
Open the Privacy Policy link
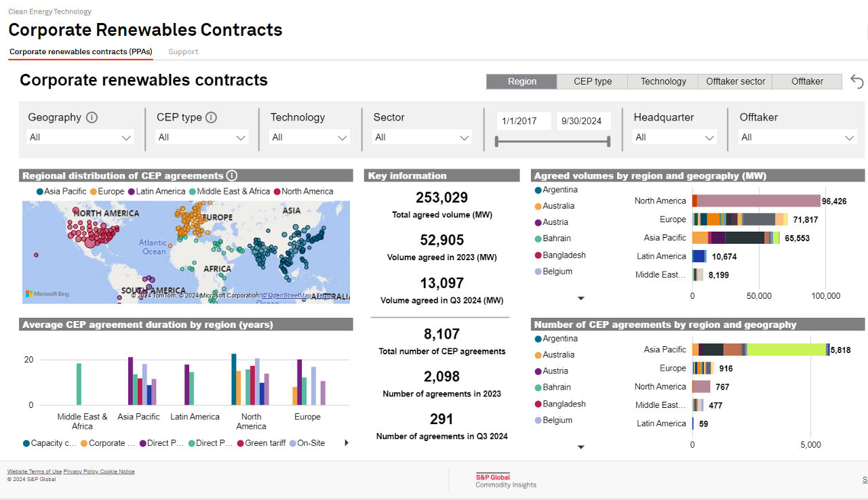tap(81, 472)
